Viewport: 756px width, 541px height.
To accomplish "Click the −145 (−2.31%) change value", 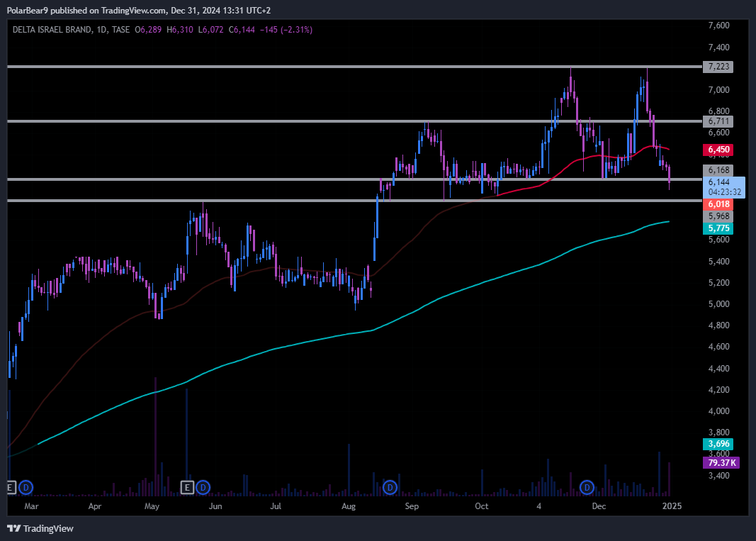I will [286, 30].
